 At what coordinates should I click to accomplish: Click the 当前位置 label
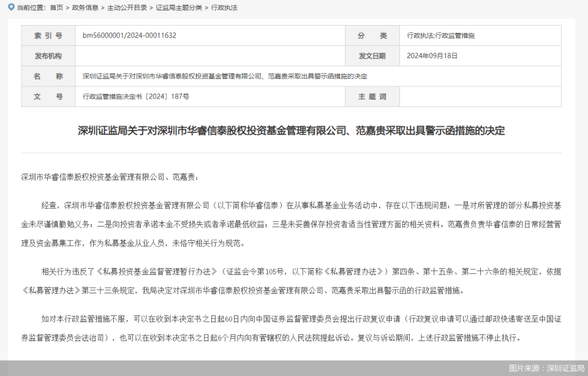pyautogui.click(x=31, y=7)
